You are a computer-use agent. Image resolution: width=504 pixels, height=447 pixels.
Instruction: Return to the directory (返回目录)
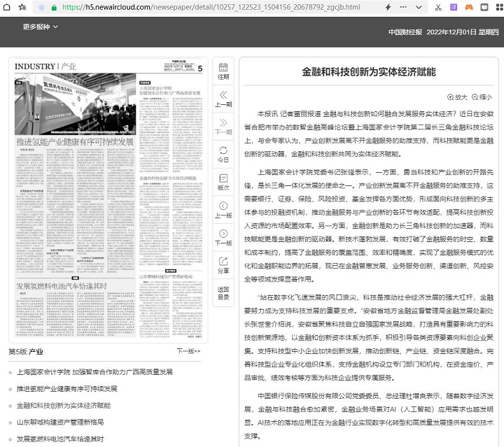coord(223,292)
